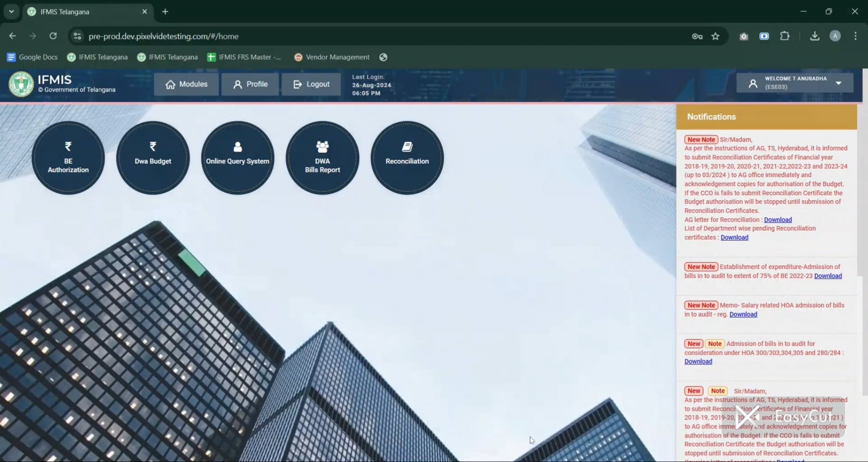Select the Reconciliation module

point(406,157)
